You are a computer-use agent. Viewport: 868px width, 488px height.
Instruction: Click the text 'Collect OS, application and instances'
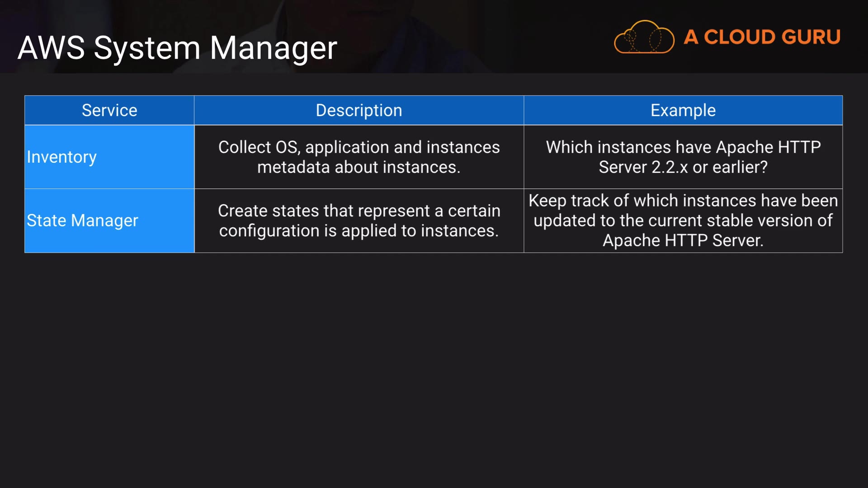359,147
